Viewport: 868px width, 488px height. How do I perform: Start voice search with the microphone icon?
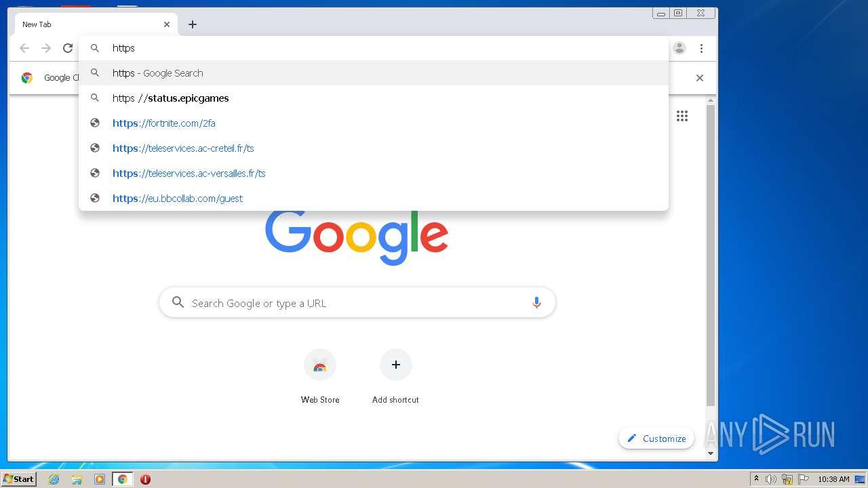coord(536,303)
